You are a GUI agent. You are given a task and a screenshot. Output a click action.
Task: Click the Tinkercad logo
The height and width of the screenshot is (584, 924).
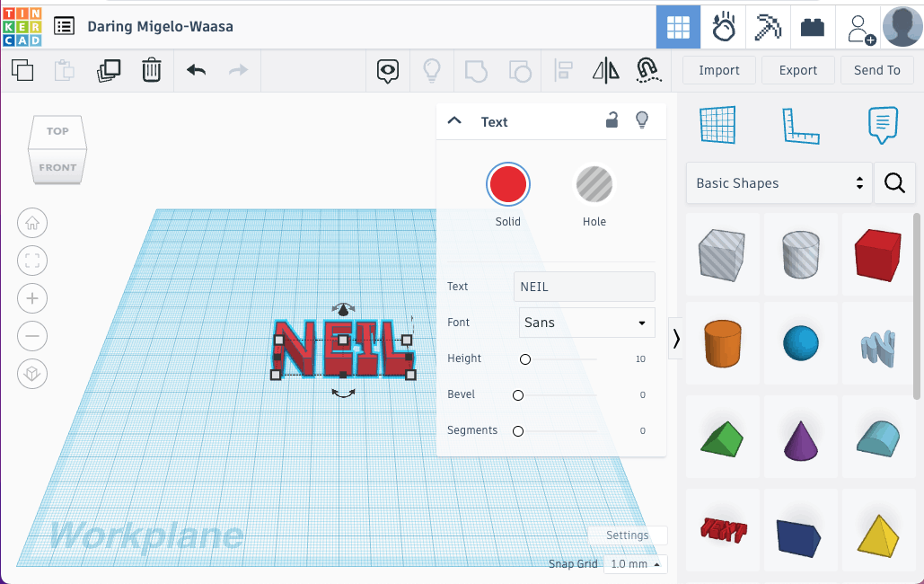coord(22,27)
